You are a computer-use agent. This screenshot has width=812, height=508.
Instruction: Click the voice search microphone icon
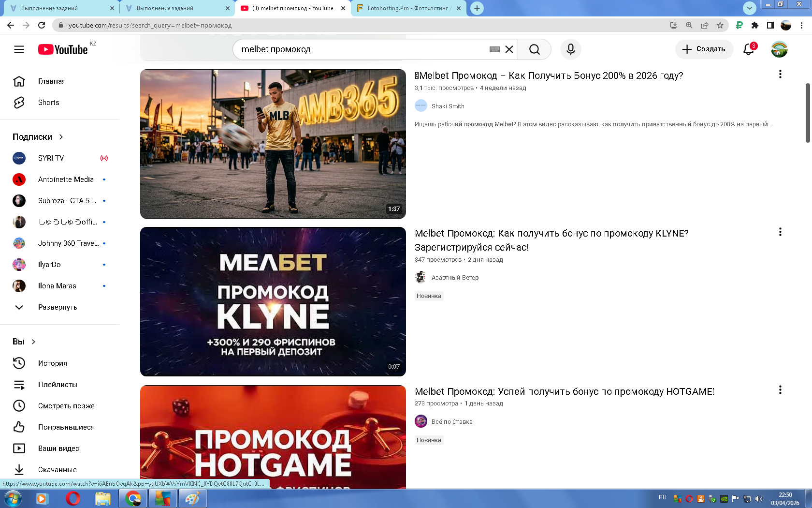(570, 49)
